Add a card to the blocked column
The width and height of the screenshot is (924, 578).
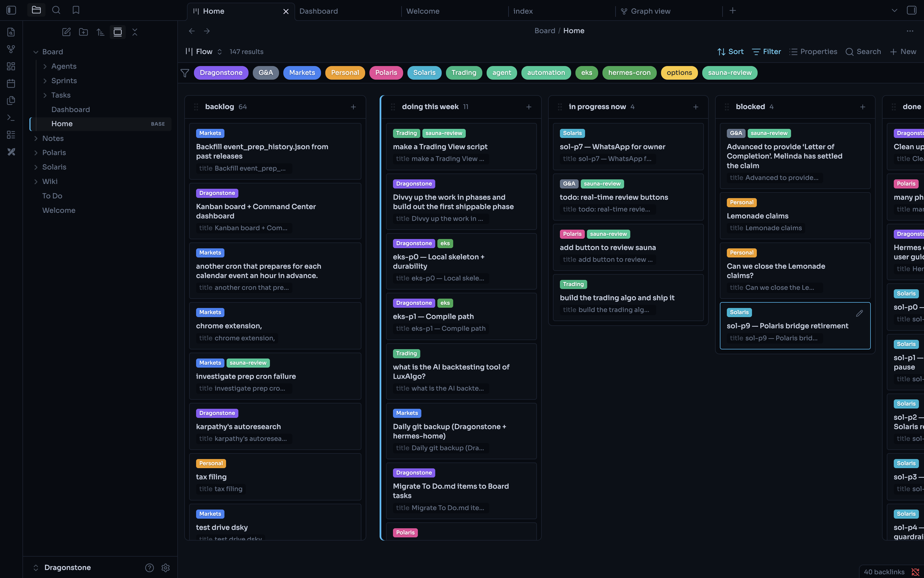pyautogui.click(x=863, y=107)
